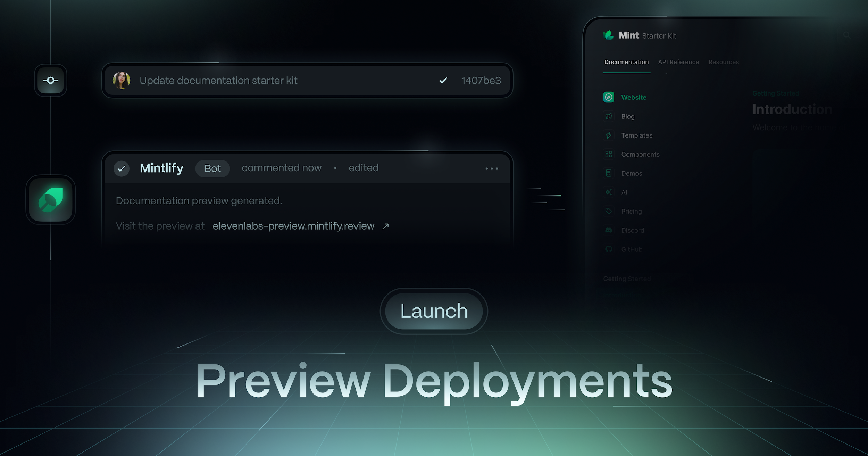Select the Resources tab
This screenshot has height=456, width=868.
[724, 62]
